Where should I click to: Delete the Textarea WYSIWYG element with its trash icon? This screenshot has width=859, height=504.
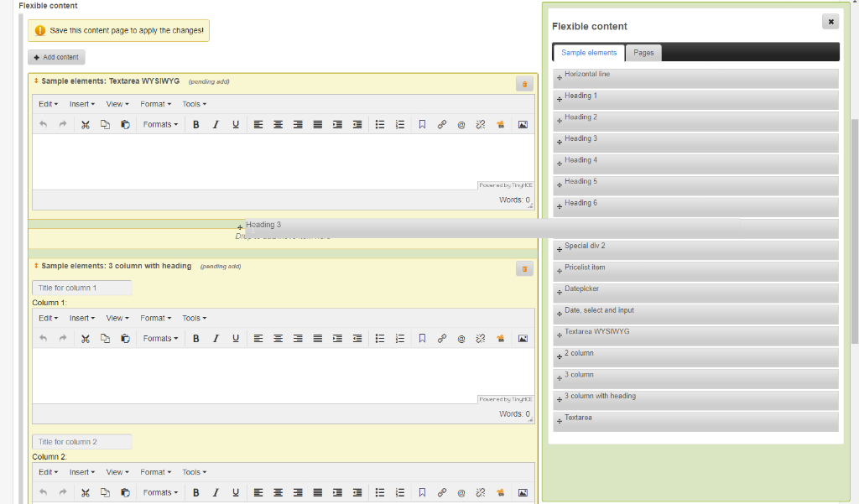pos(524,84)
